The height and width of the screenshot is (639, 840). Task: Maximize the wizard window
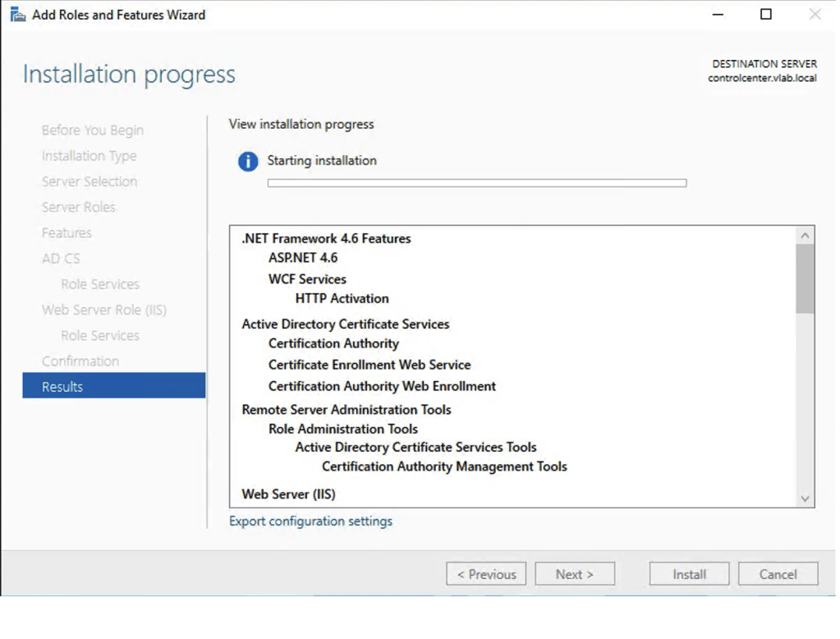766,15
